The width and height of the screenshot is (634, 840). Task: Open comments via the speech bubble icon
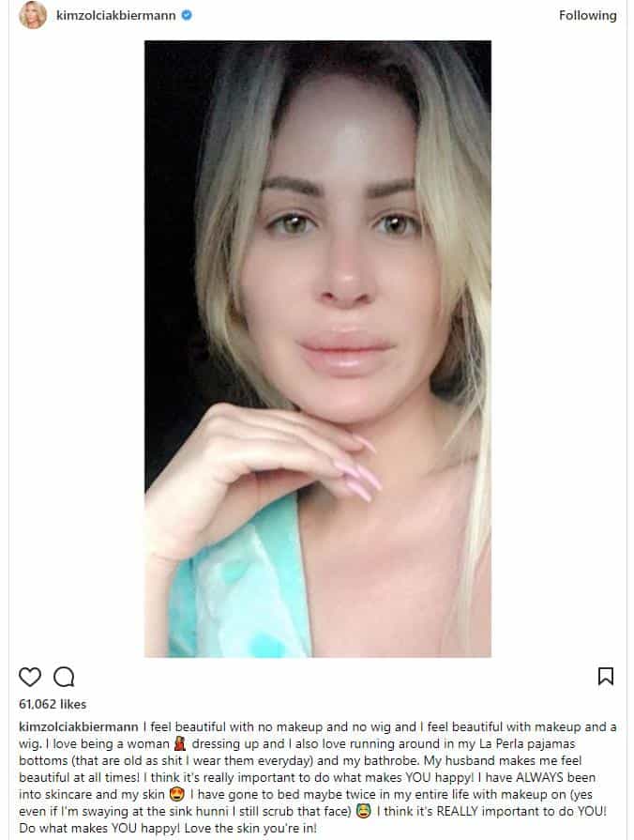coord(64,677)
